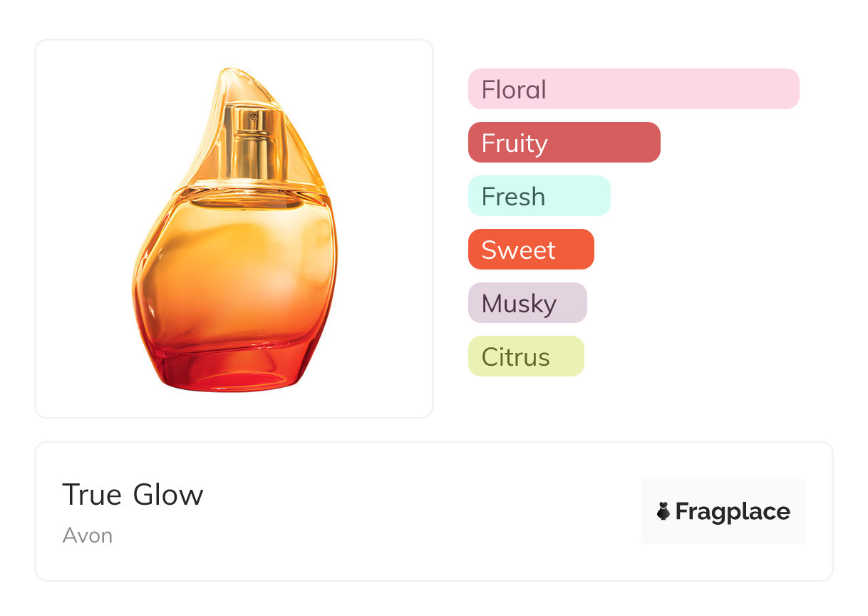This screenshot has width=868, height=616.
Task: Click the Fragplace logo badge background
Action: 723,492
